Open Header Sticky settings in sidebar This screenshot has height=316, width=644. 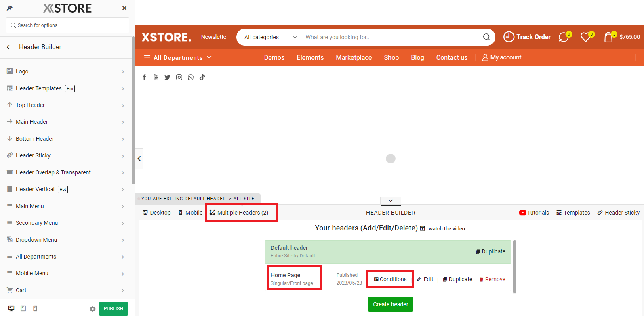tap(65, 155)
